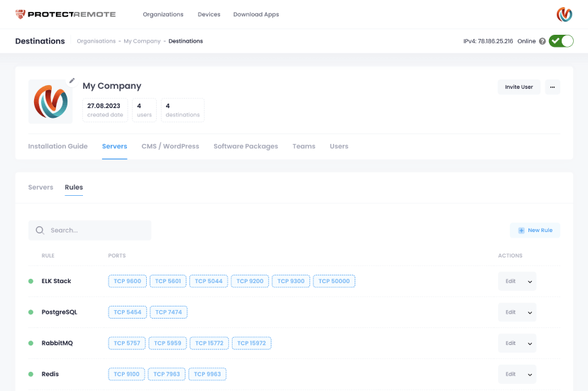The height and width of the screenshot is (391, 588).
Task: Click the ELK Stack rule name
Action: [56, 281]
